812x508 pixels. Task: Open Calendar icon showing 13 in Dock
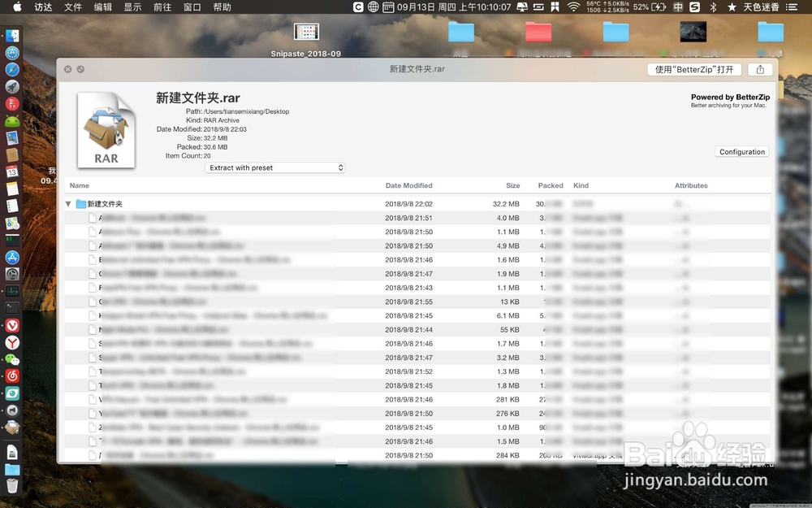pos(12,172)
